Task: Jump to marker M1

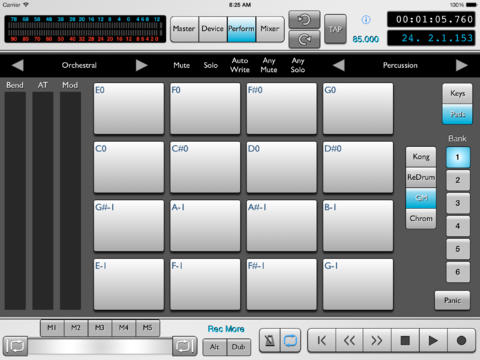Action: (x=52, y=328)
